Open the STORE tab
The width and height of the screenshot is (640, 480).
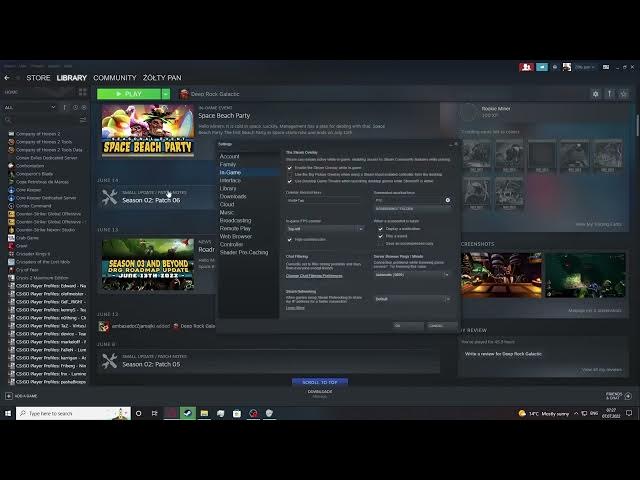coord(38,78)
